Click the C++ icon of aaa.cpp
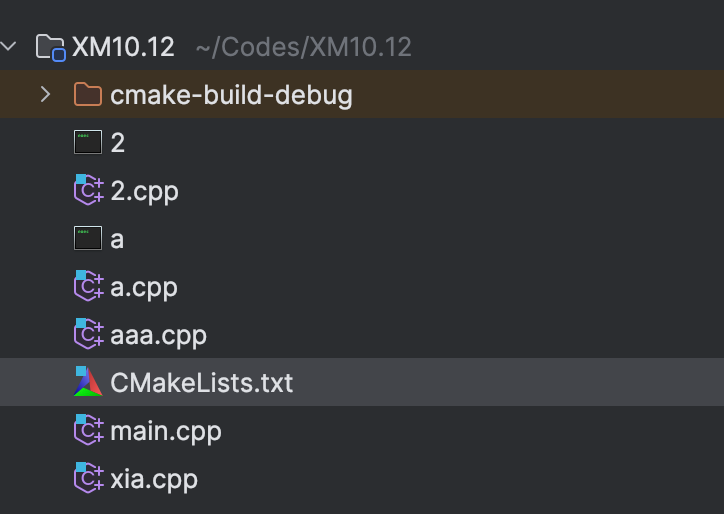This screenshot has width=724, height=514. 89,335
